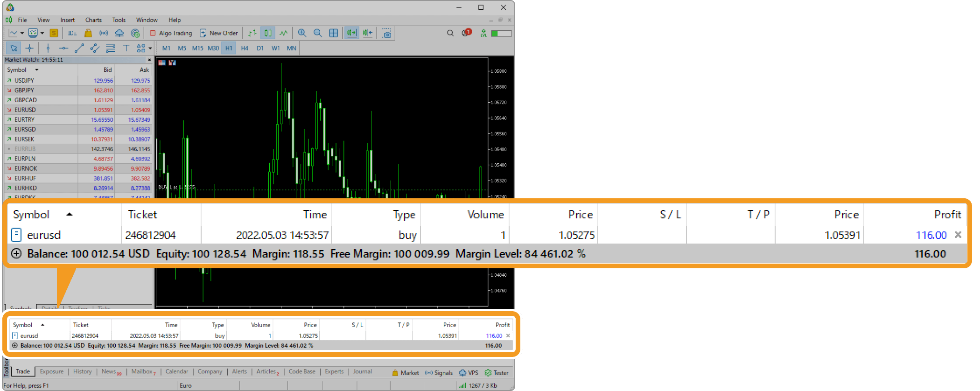Viewport: 980px width, 391px height.
Task: Click the yellow dollar sign icon
Action: 54,33
